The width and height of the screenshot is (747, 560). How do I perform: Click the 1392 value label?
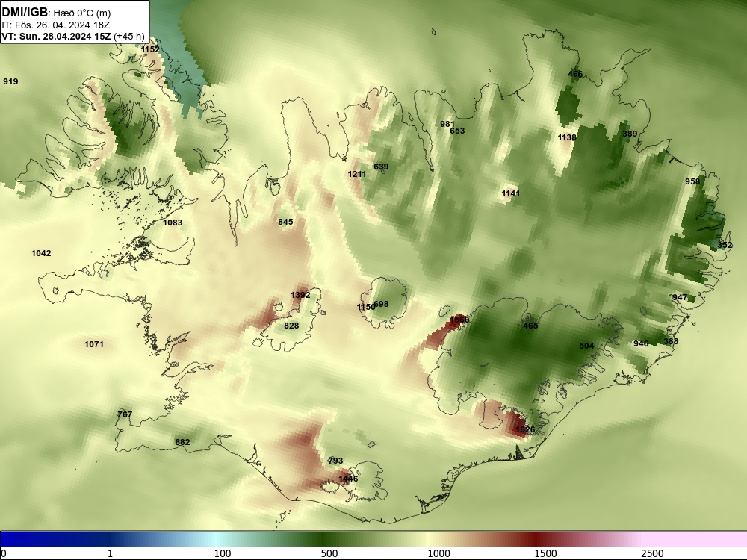click(300, 295)
